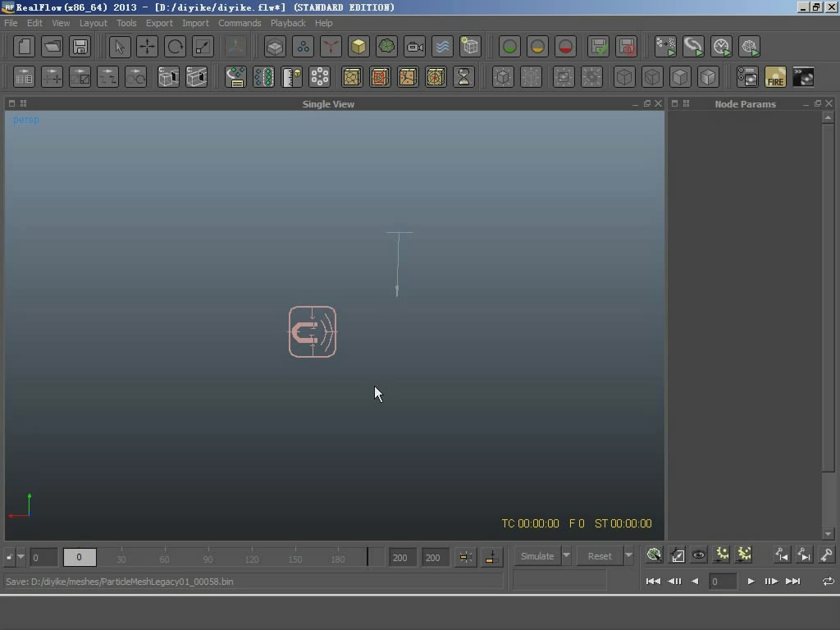
Task: Toggle the yellow crosshair timeline button
Action: click(x=466, y=557)
